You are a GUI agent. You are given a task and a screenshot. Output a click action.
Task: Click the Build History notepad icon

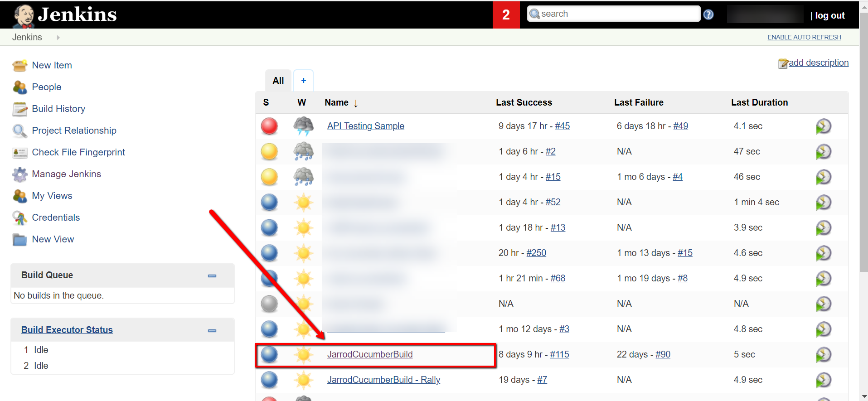(20, 109)
